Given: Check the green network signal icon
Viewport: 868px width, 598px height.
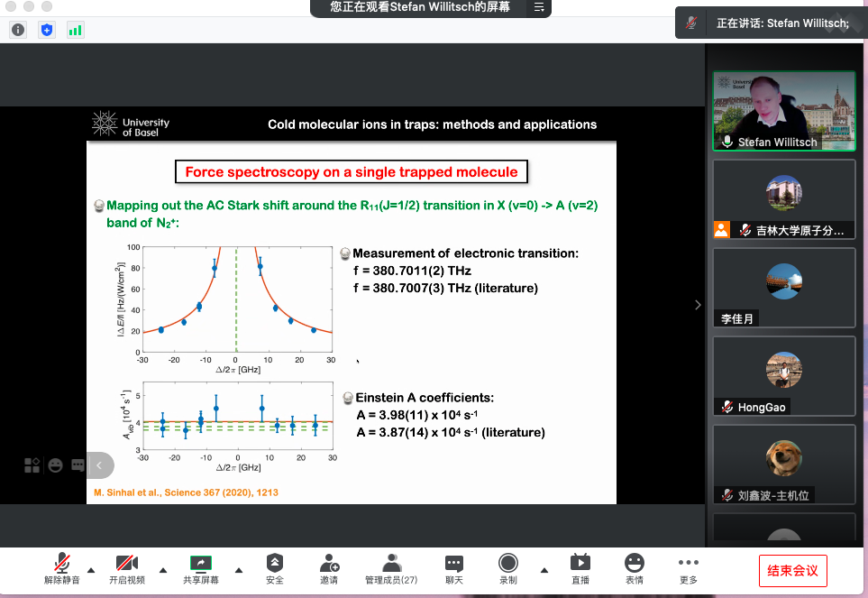Looking at the screenshot, I should click(x=75, y=30).
